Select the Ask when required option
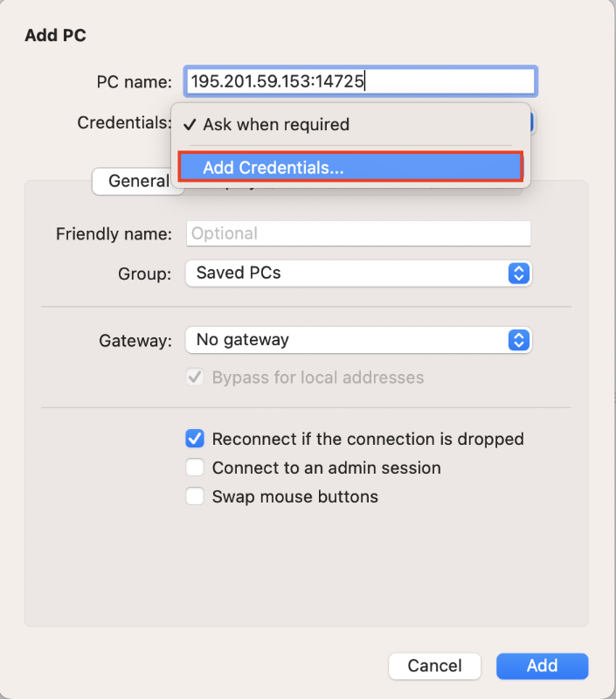 click(x=276, y=125)
